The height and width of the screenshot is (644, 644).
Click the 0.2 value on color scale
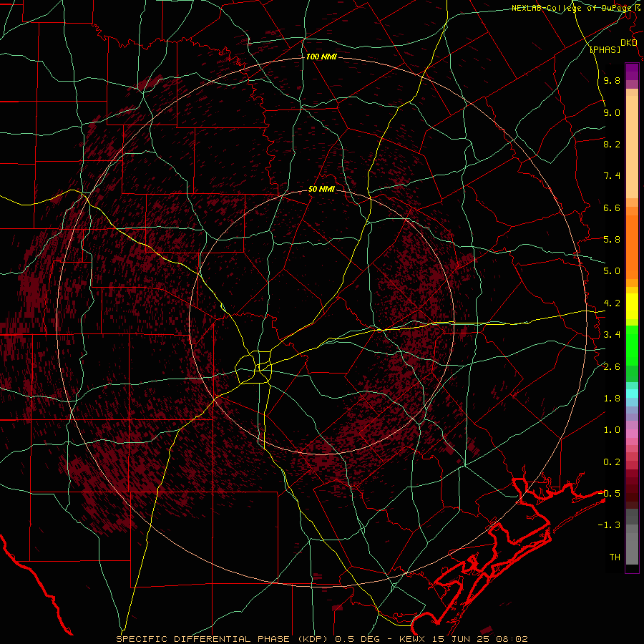click(612, 462)
